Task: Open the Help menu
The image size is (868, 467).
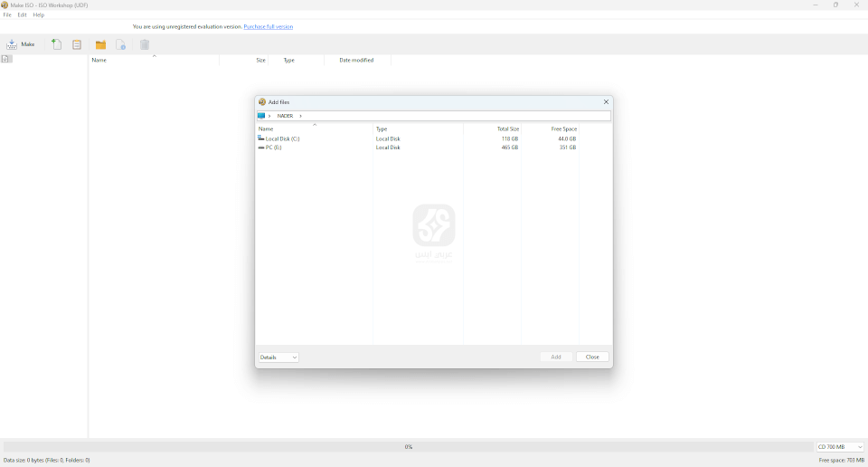Action: tap(39, 15)
